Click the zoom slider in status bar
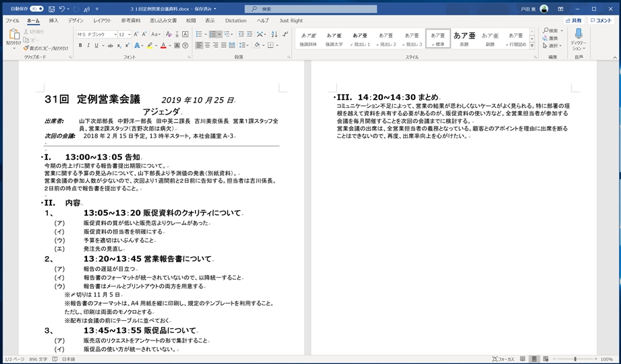621x364 pixels. point(576,359)
